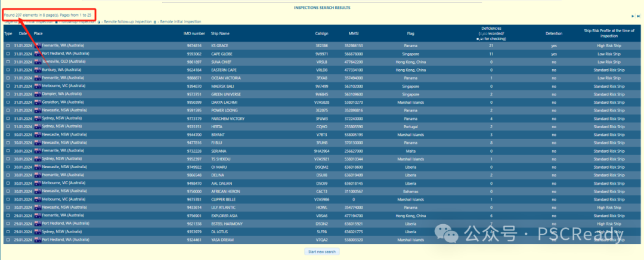
Task: Click High Risk Ship cell for KS GRACE
Action: [609, 45]
